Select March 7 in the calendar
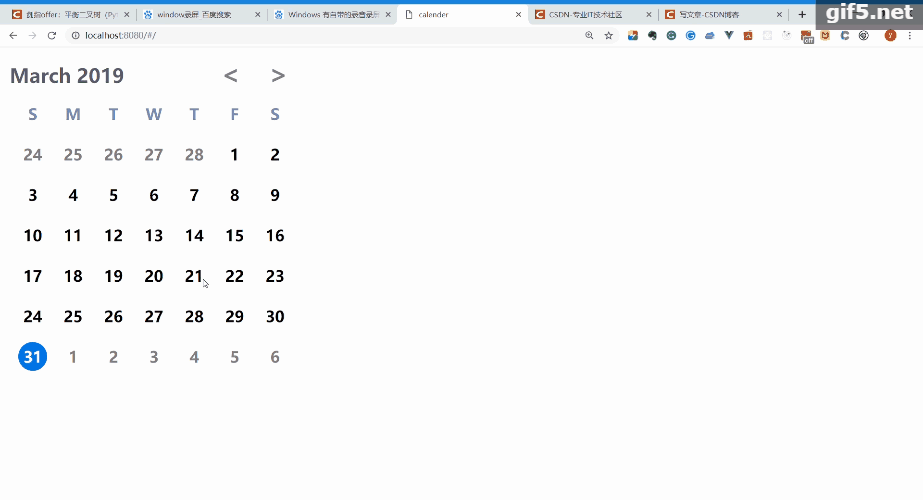The image size is (923, 500). 194,196
